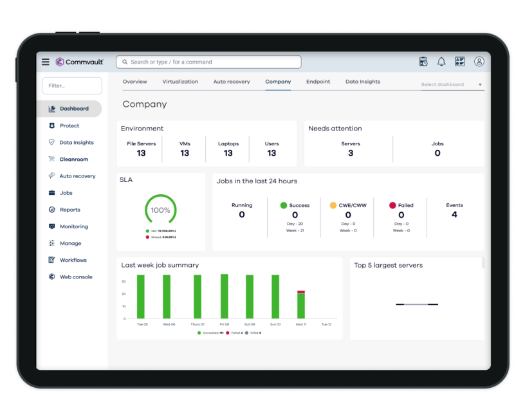Image resolution: width=525 pixels, height=420 pixels.
Task: Open the Auto recovery tab
Action: pyautogui.click(x=232, y=82)
